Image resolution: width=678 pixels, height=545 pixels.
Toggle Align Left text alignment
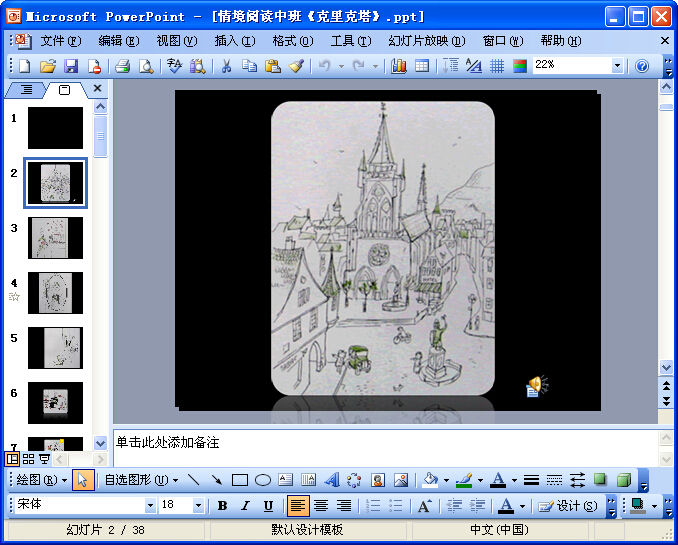pos(298,505)
